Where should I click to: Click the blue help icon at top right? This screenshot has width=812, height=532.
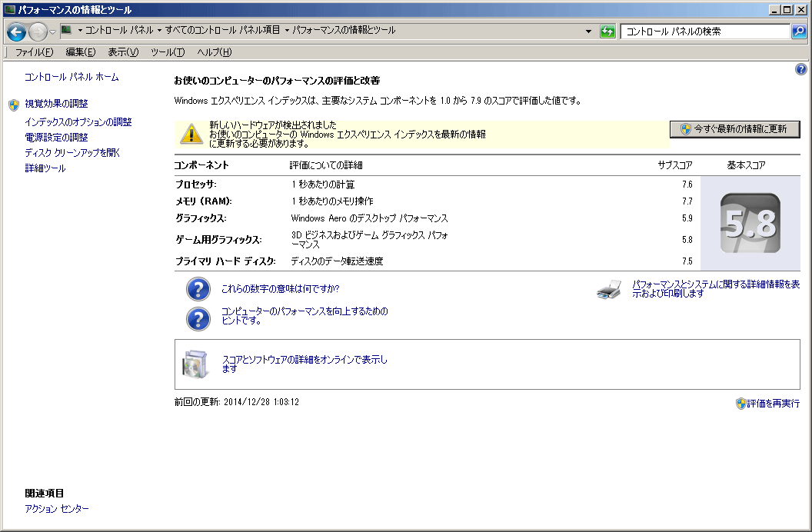pyautogui.click(x=800, y=69)
